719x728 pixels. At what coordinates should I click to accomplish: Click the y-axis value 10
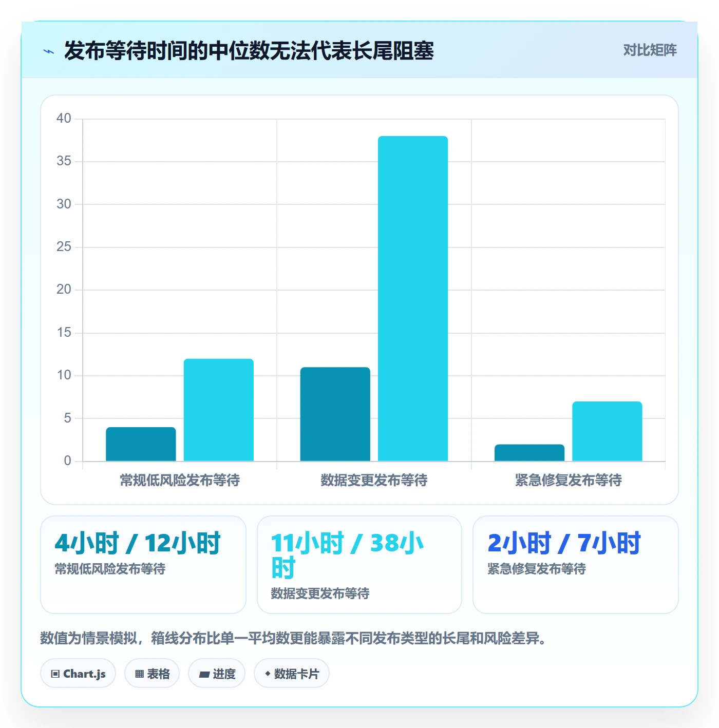[64, 375]
